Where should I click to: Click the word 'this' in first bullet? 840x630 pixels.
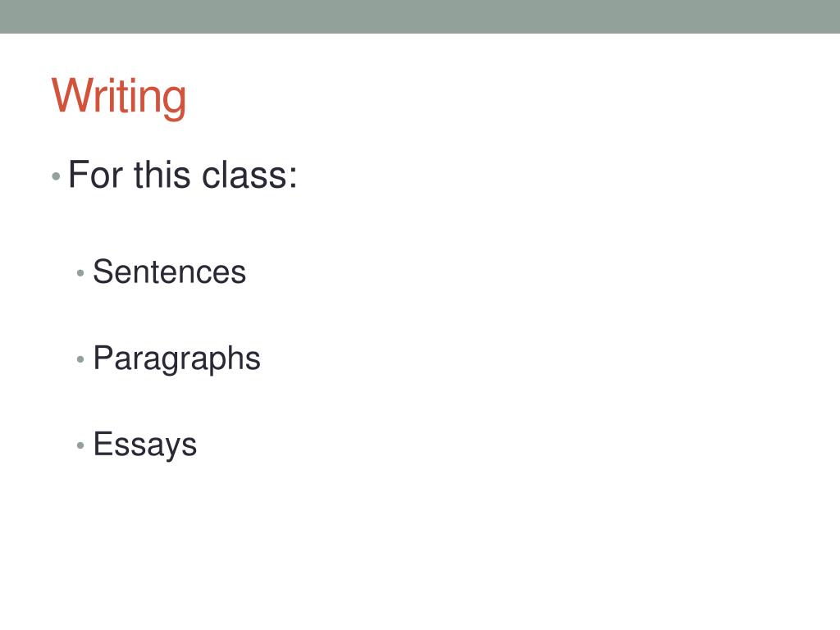point(162,175)
